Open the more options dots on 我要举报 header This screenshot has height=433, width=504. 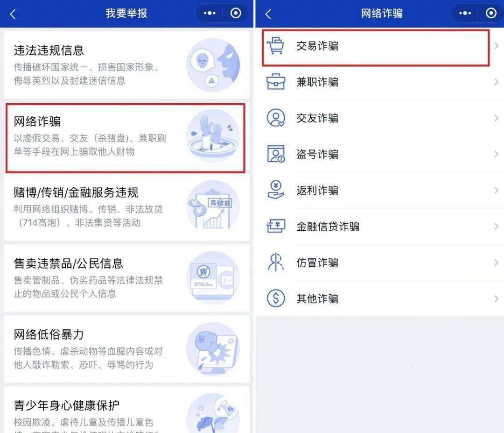point(210,13)
